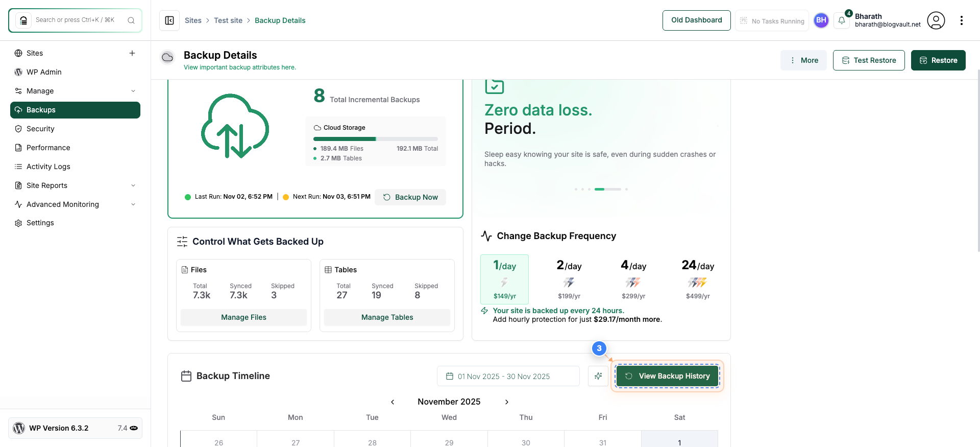
Task: Click the plus icon beside Sites
Action: (132, 53)
